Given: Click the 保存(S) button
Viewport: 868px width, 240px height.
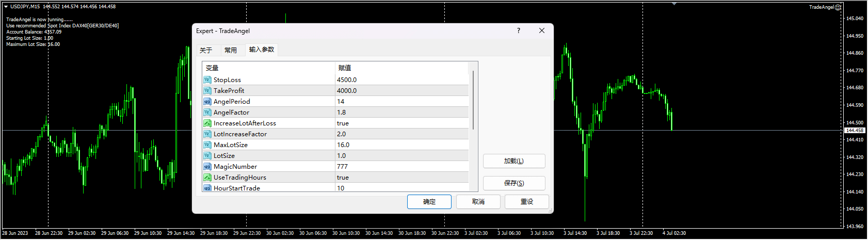Looking at the screenshot, I should click(514, 183).
